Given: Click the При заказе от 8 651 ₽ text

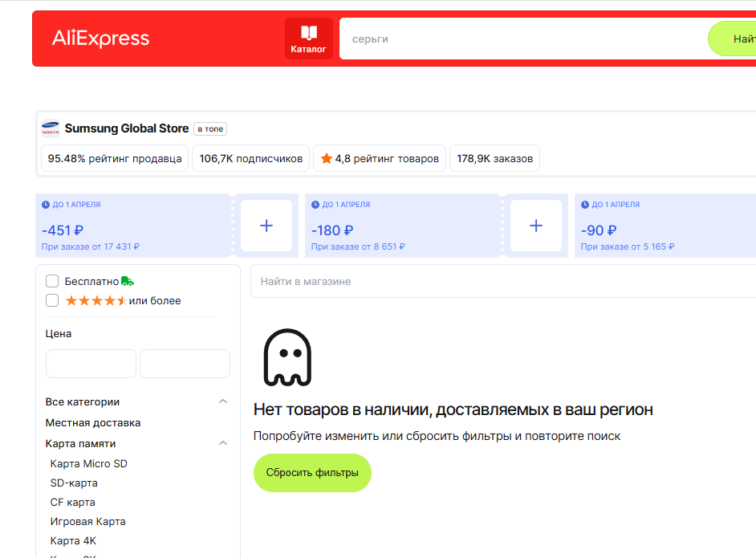Looking at the screenshot, I should click(358, 246).
